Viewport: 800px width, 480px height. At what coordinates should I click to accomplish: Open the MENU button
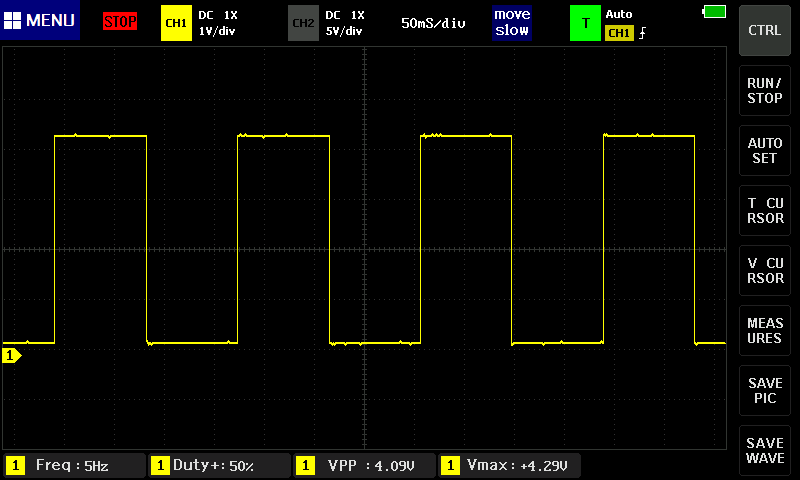tap(40, 20)
